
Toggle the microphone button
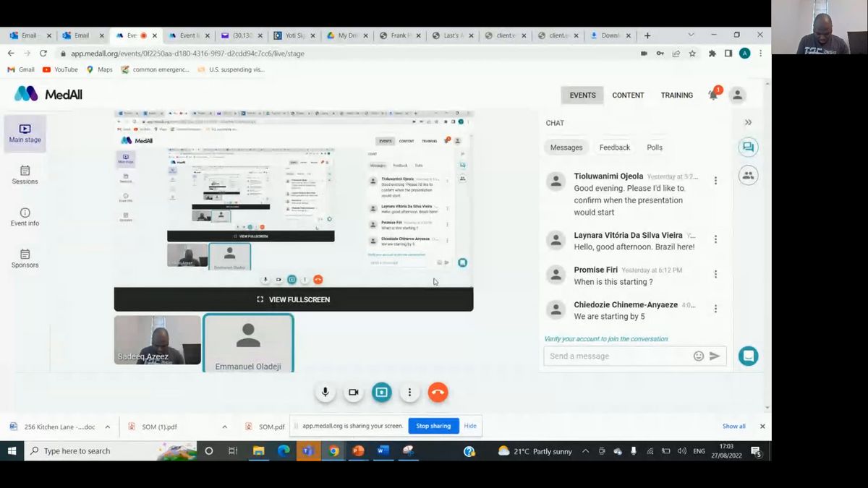coord(325,392)
